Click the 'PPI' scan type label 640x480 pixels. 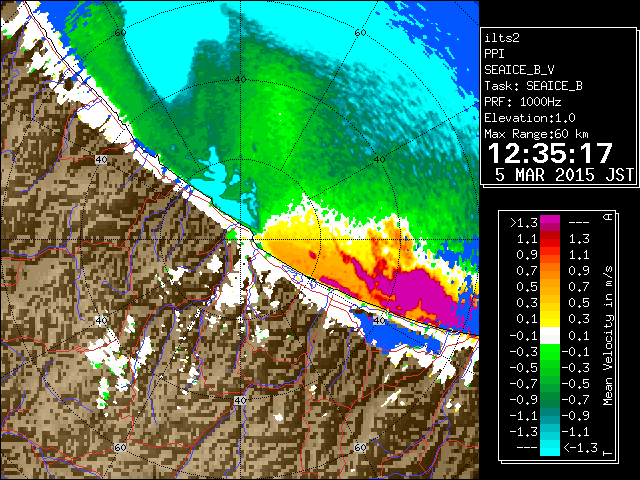click(x=494, y=54)
